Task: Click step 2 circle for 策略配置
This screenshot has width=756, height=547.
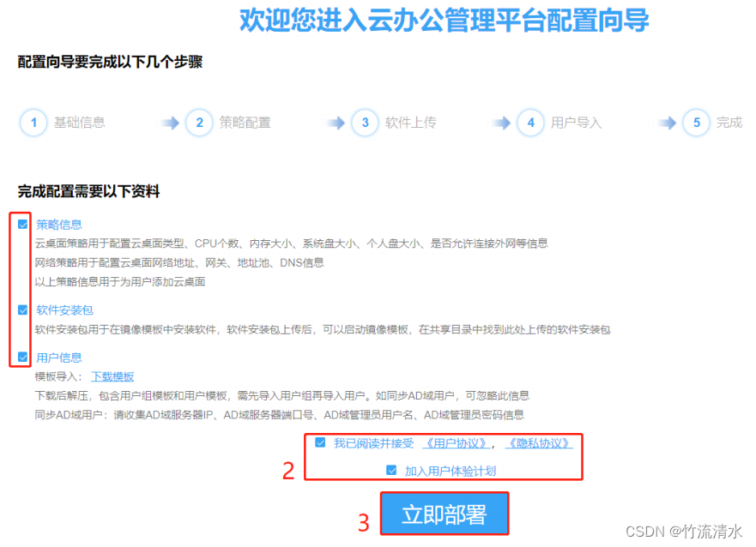Action: [x=199, y=123]
